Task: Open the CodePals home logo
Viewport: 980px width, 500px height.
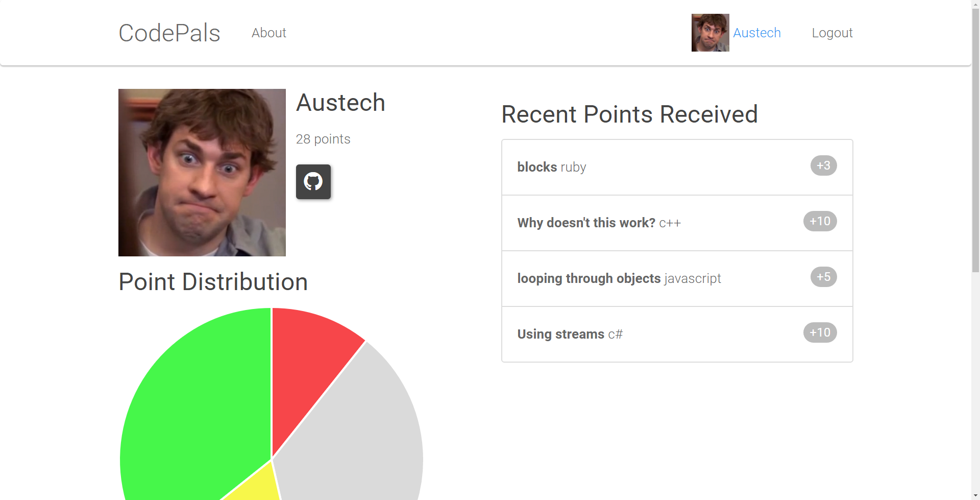Action: pyautogui.click(x=169, y=33)
